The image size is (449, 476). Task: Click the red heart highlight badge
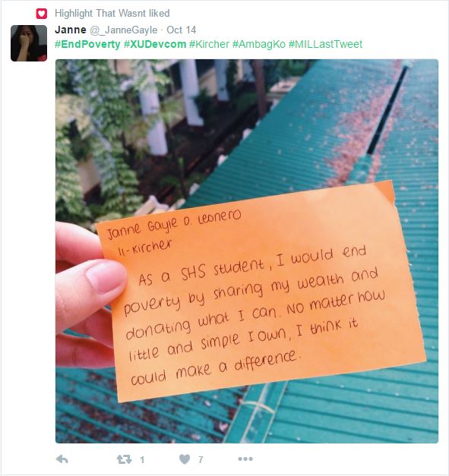[x=42, y=14]
